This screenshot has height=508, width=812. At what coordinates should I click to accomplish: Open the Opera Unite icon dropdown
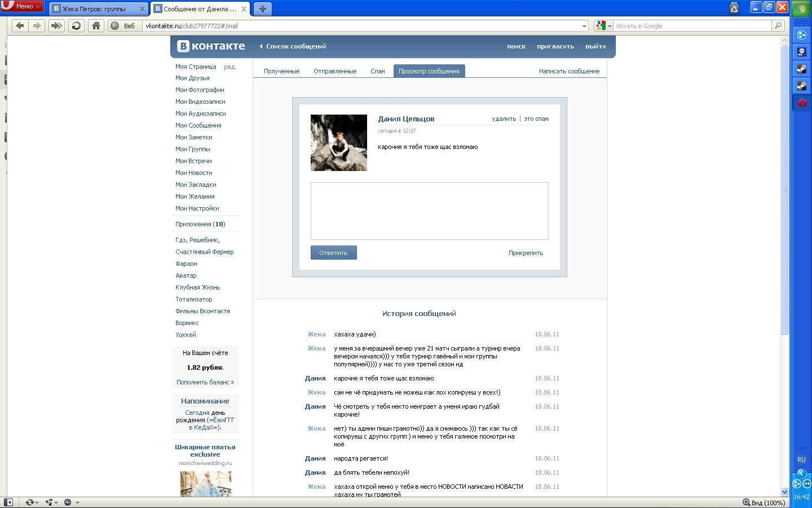pos(52,502)
